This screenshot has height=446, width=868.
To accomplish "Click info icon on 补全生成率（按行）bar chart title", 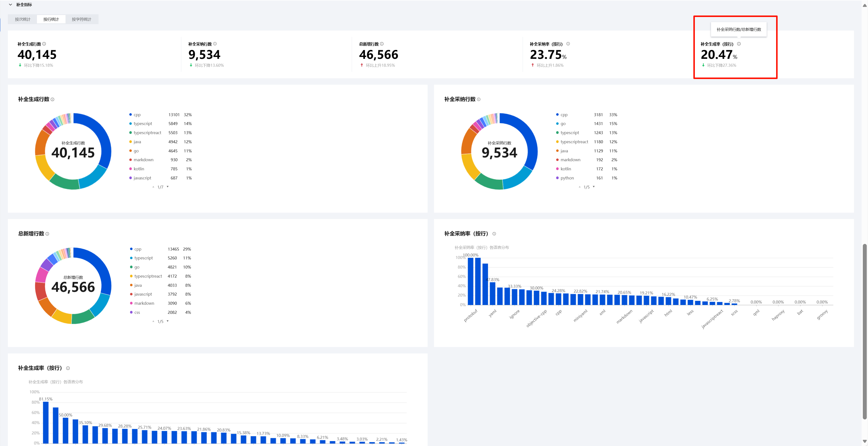I will pyautogui.click(x=68, y=368).
